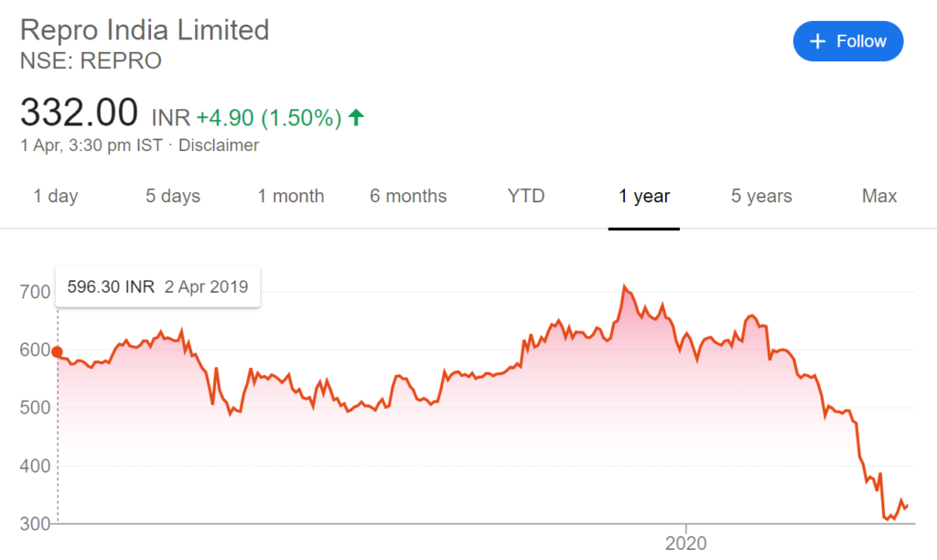Viewport: 937px width, 560px height.
Task: Click the orange data point marker
Action: coord(57,351)
